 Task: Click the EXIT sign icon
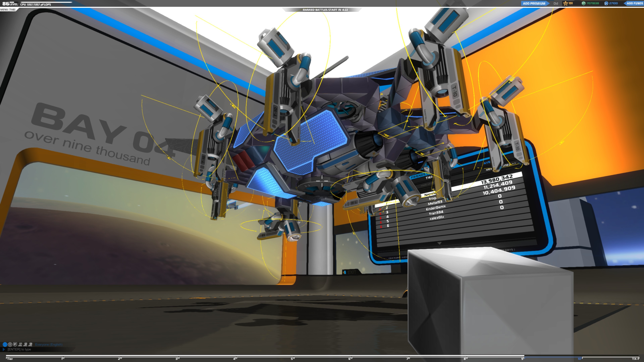coord(344,272)
